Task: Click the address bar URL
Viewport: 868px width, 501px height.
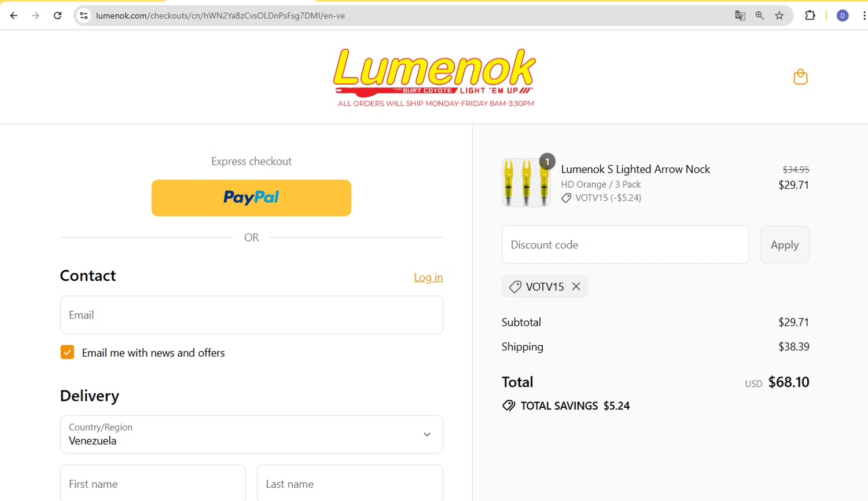Action: point(220,16)
